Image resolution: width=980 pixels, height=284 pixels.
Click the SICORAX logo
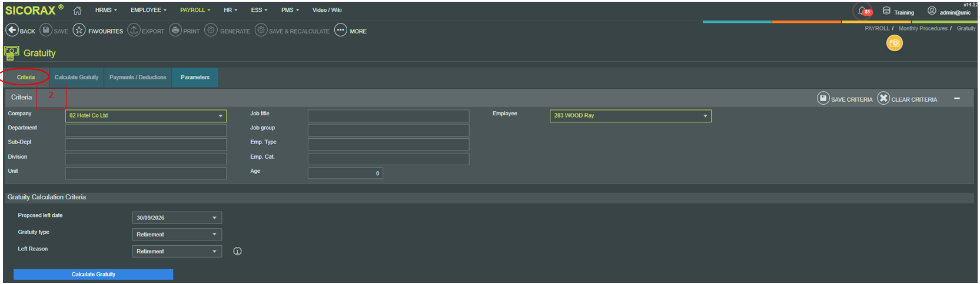click(34, 10)
